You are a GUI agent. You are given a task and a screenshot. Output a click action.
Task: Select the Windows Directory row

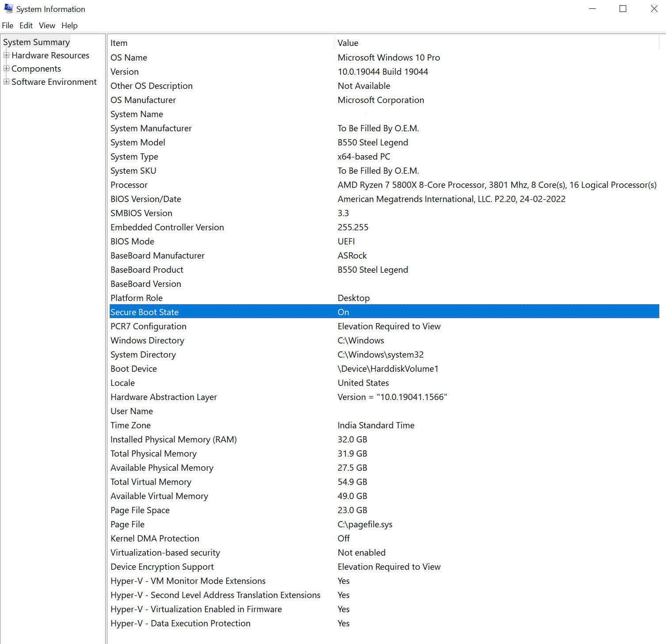384,340
